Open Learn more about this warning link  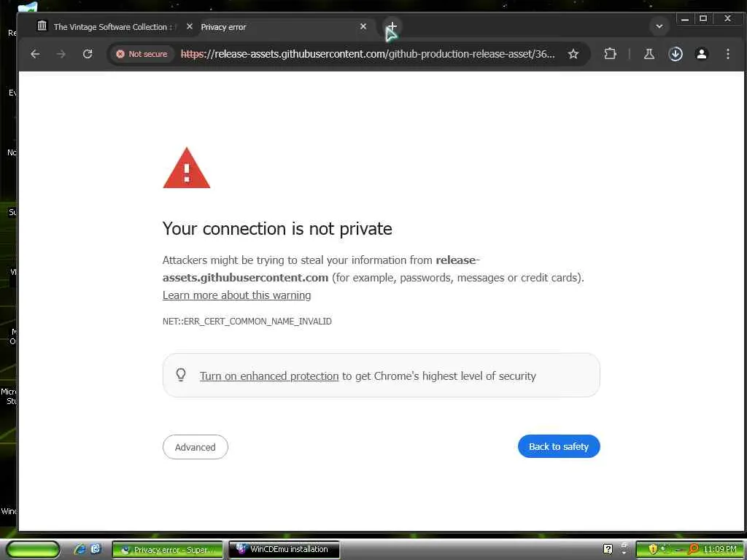[237, 295]
